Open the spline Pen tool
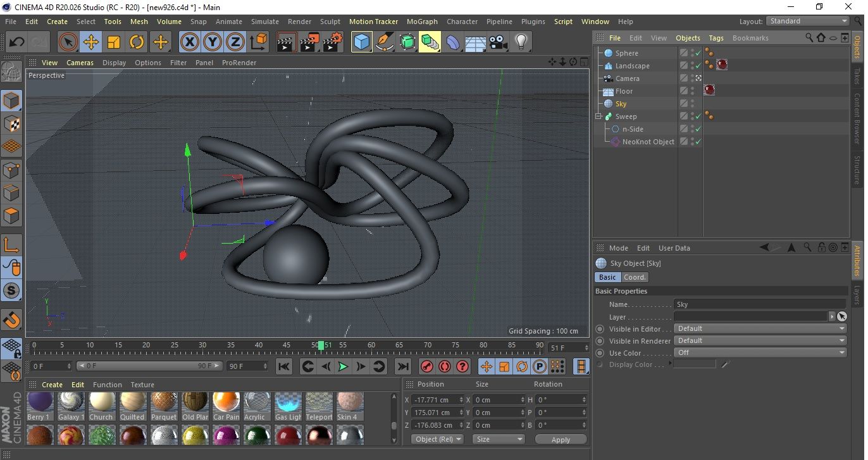 click(384, 42)
